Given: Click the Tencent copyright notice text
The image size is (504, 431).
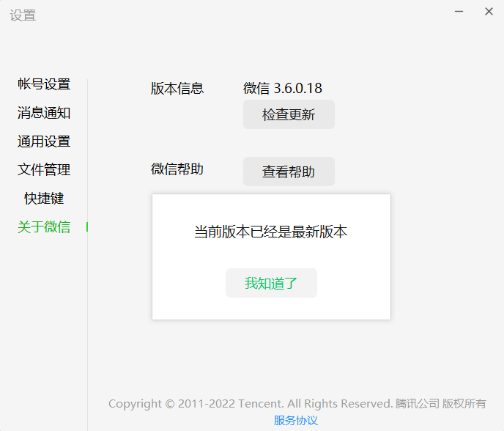Looking at the screenshot, I should pos(297,404).
